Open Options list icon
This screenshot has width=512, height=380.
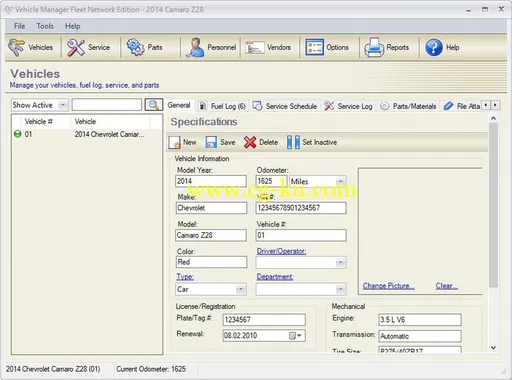click(314, 47)
